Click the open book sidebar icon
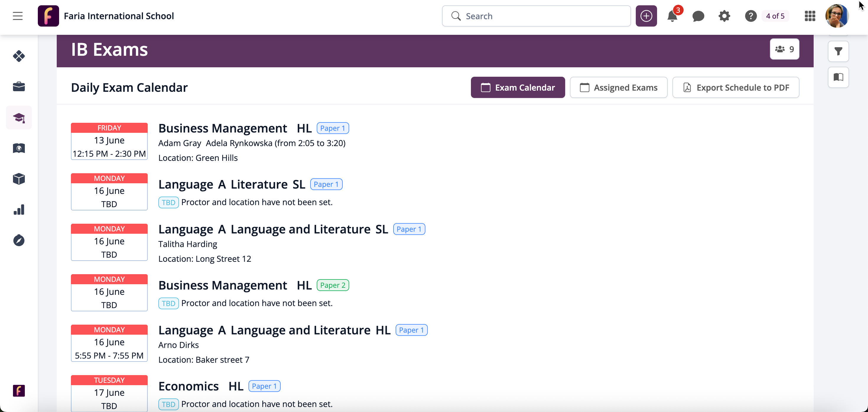The width and height of the screenshot is (868, 412). tap(838, 77)
